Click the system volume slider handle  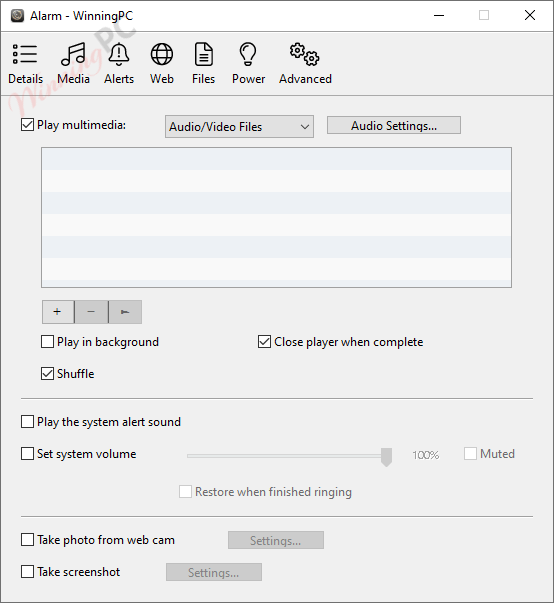click(x=386, y=457)
